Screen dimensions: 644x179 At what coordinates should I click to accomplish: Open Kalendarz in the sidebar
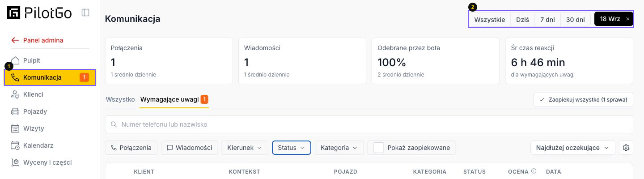pos(50,145)
